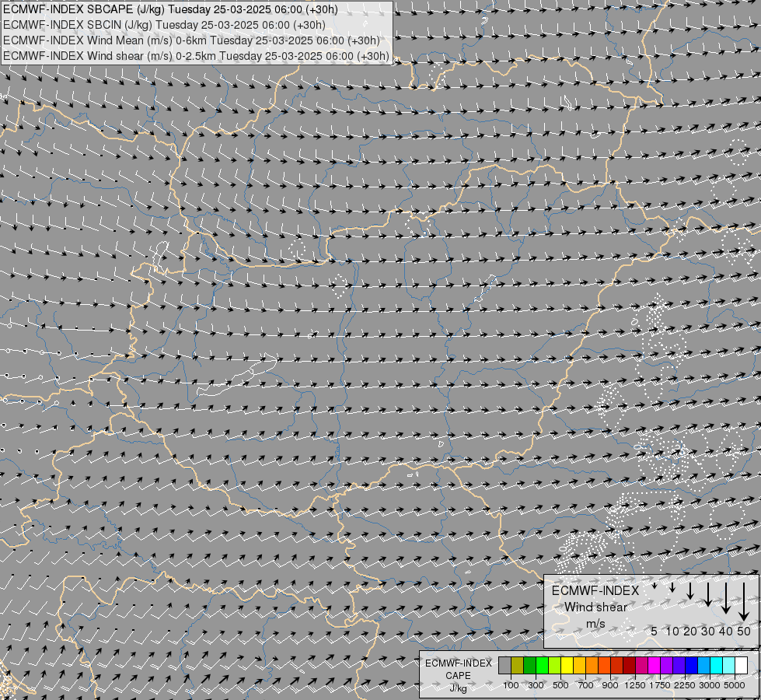Pick the brick red CAPE swatch after 900

point(617,666)
